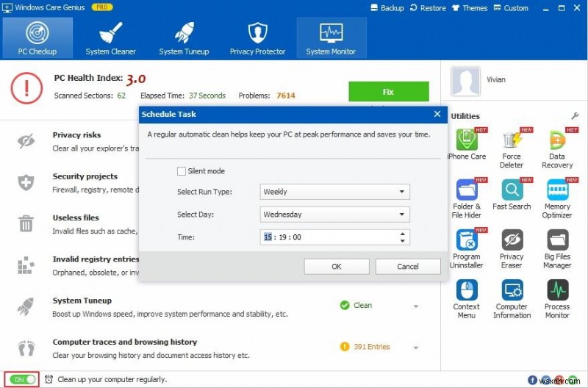Click the Vivian username text
The width and height of the screenshot is (588, 388).
[495, 79]
